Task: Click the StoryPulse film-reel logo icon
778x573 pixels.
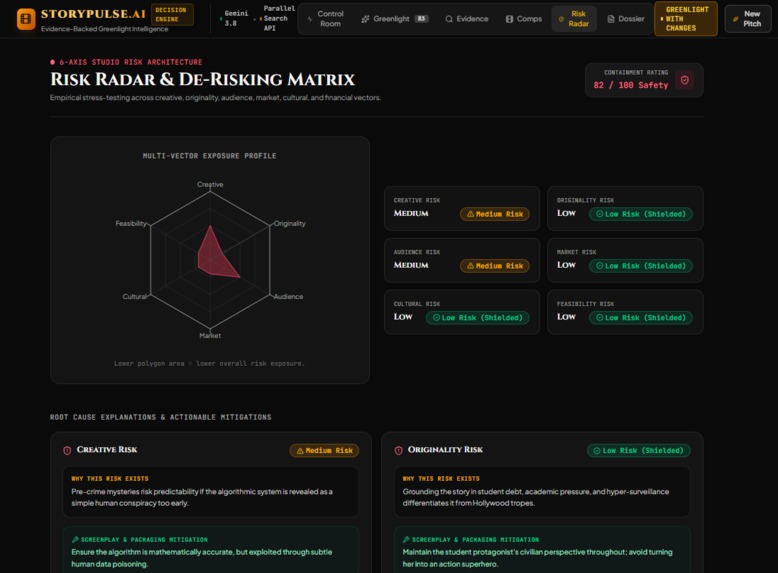Action: (26, 19)
